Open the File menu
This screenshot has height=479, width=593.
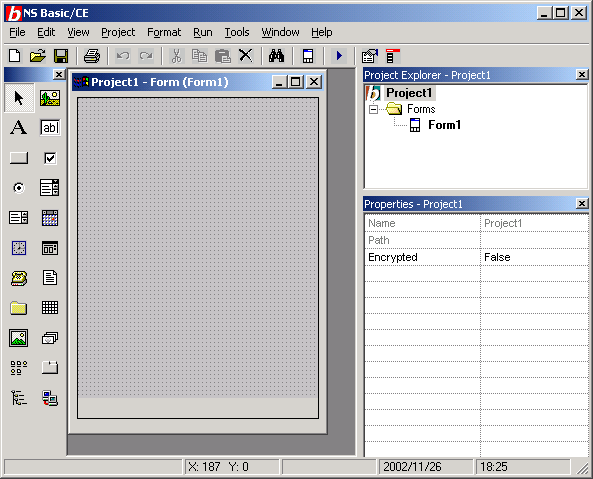pyautogui.click(x=17, y=33)
